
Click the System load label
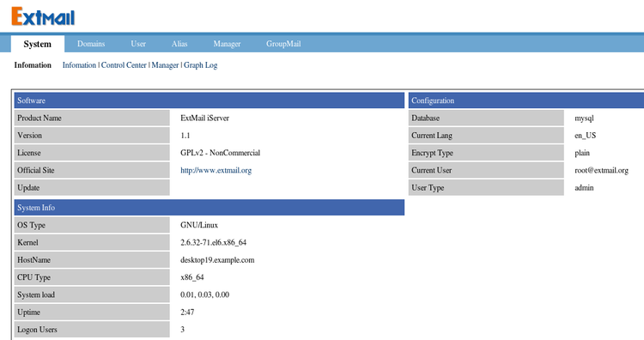click(92, 294)
